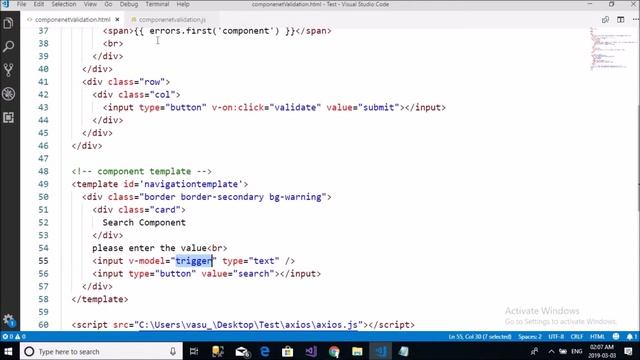Click the selected word trigger on line 55
Viewport: 640px width, 360px height.
point(194,261)
